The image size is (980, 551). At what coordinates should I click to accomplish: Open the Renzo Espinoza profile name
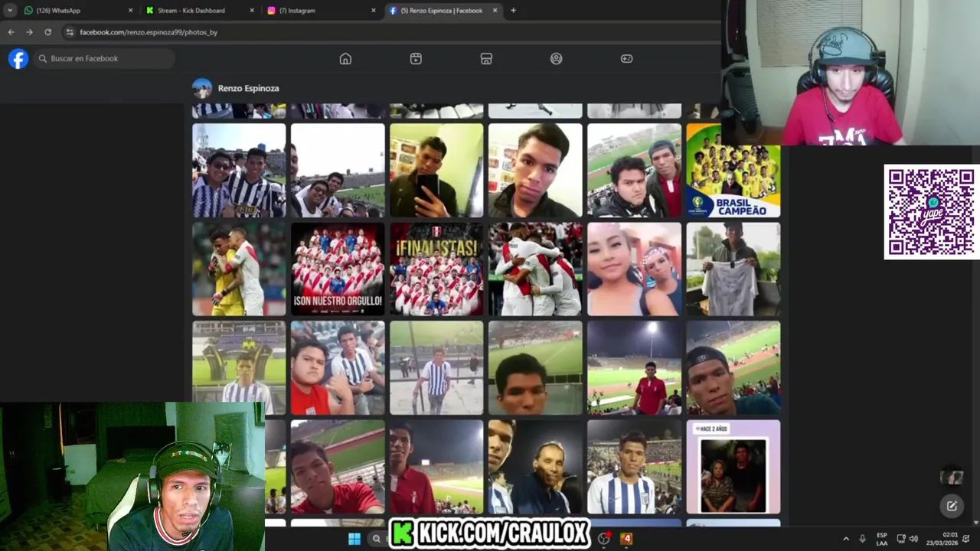click(248, 88)
